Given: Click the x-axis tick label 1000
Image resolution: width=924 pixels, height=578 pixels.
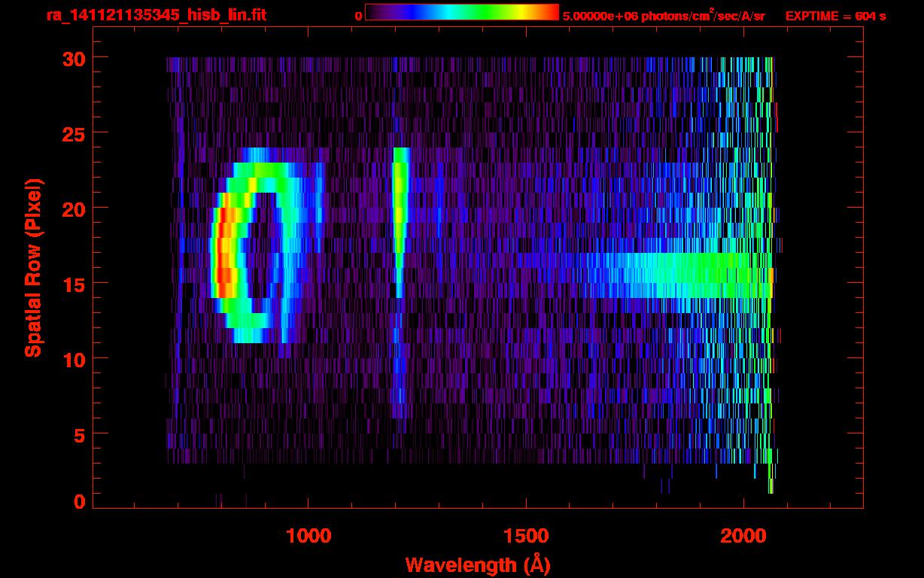Looking at the screenshot, I should coord(308,536).
